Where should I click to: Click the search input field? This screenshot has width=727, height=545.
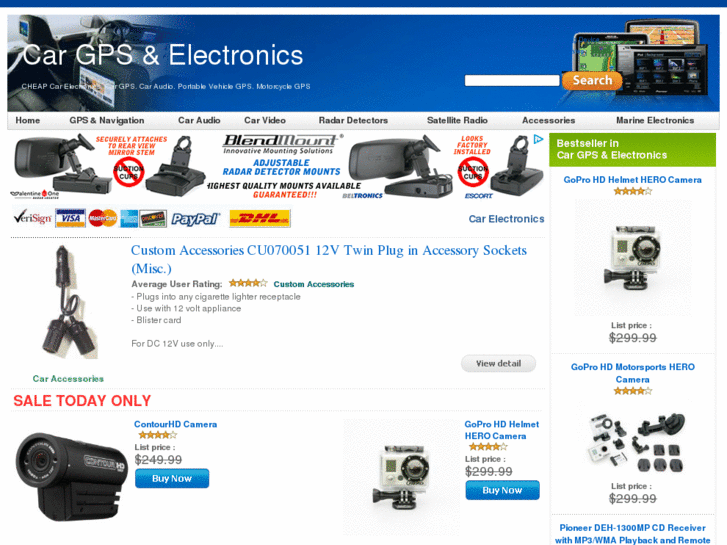click(512, 81)
